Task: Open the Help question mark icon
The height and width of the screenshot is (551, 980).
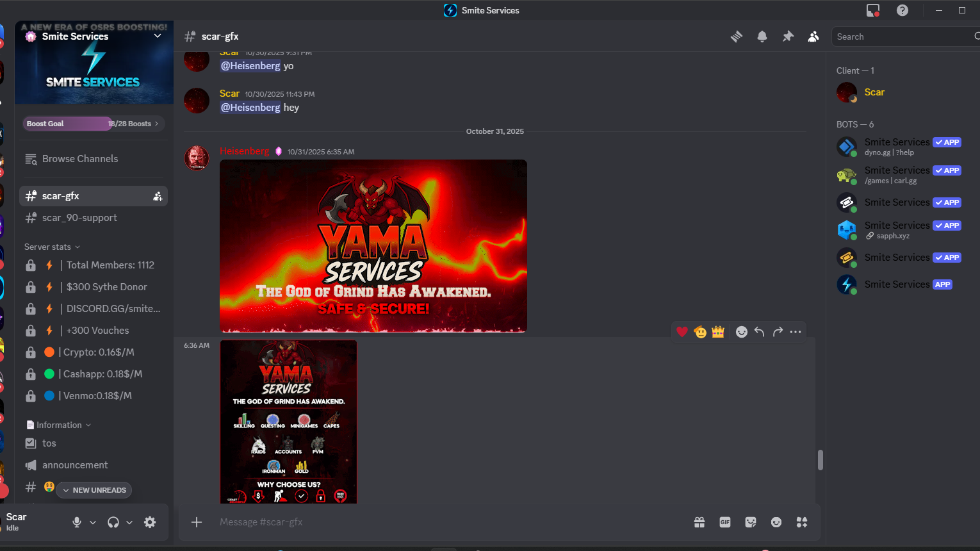Action: click(x=902, y=10)
